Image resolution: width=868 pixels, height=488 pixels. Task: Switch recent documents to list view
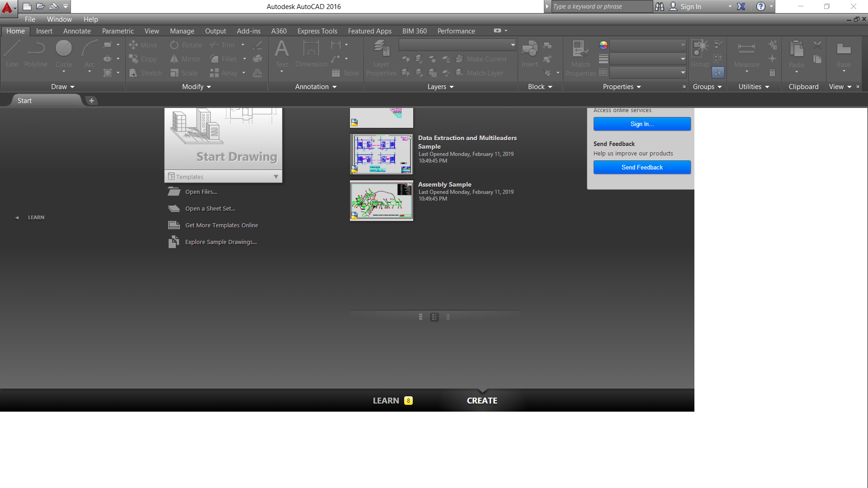coord(448,317)
